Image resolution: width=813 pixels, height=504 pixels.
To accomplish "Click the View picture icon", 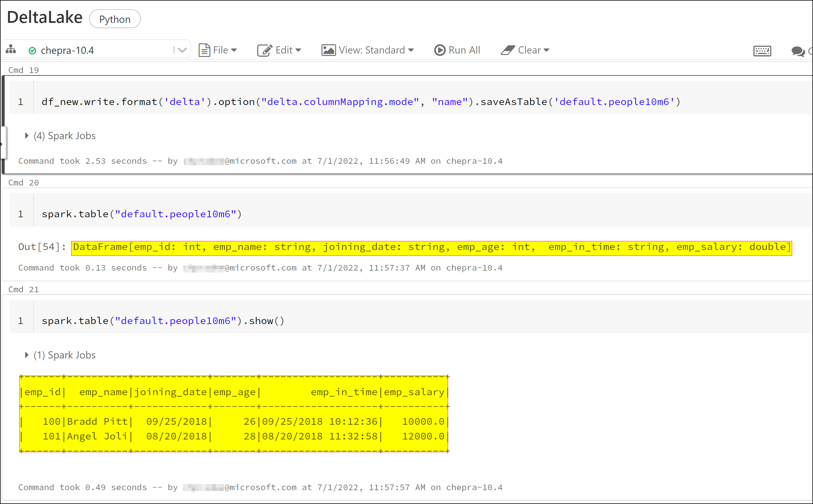I will 328,50.
